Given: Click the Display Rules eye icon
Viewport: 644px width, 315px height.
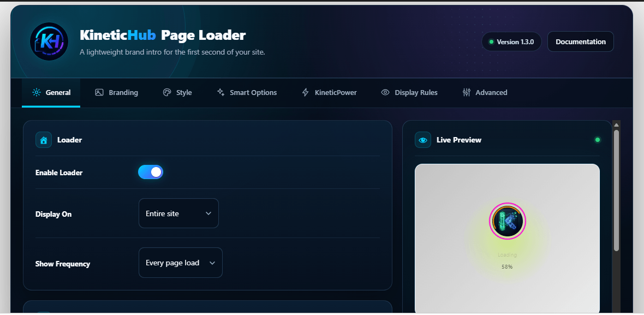Looking at the screenshot, I should [385, 92].
